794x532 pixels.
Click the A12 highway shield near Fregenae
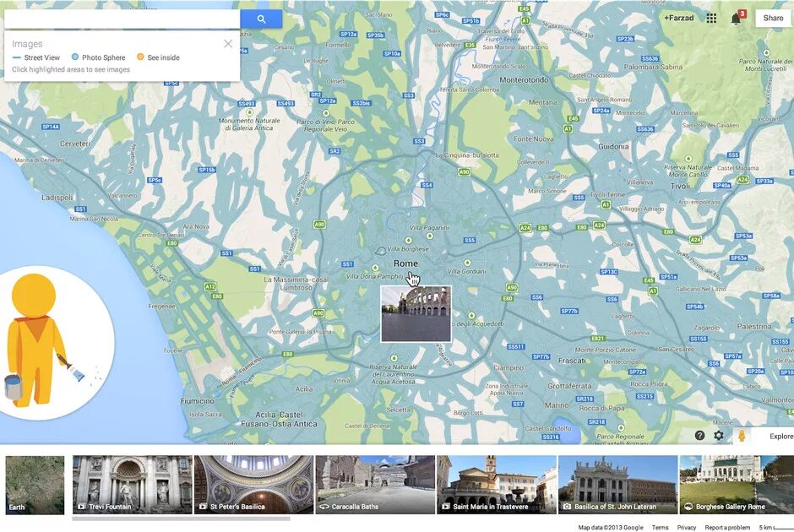pos(210,286)
